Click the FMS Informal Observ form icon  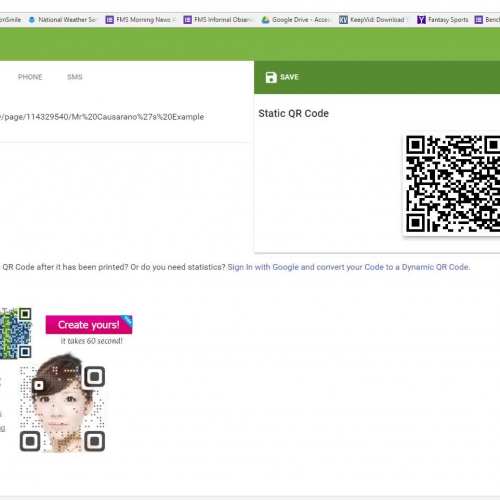(187, 20)
